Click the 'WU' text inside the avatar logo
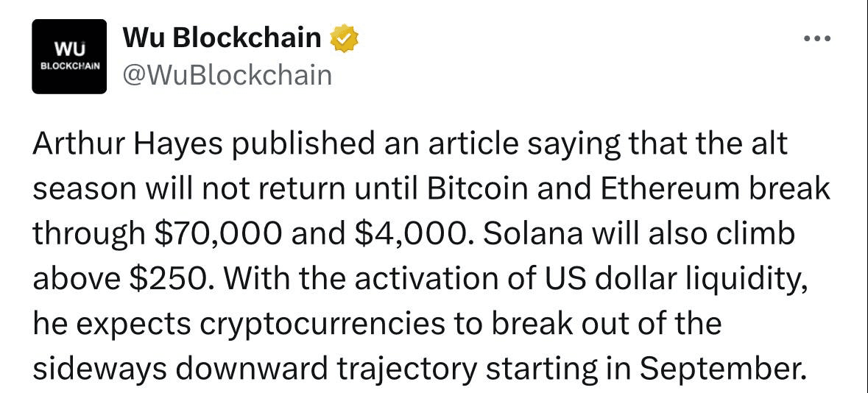 (x=70, y=49)
